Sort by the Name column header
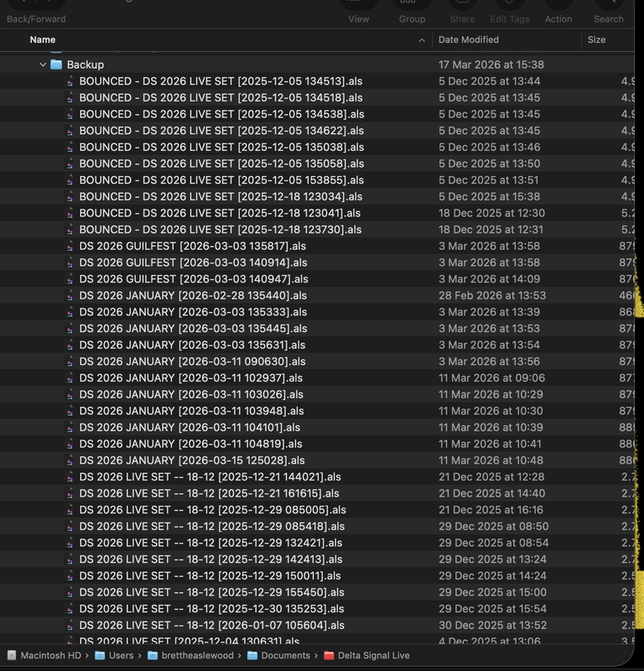Image resolution: width=644 pixels, height=671 pixels. click(x=43, y=39)
